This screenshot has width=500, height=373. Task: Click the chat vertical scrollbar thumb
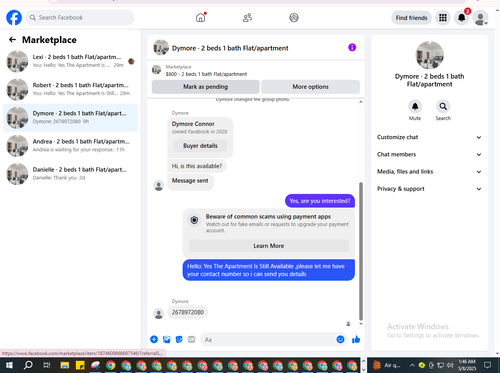pos(361,251)
